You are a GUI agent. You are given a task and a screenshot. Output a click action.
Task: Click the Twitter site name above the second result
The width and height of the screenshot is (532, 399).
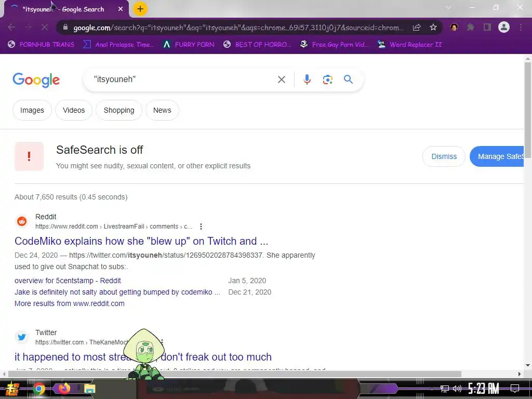[46, 332]
